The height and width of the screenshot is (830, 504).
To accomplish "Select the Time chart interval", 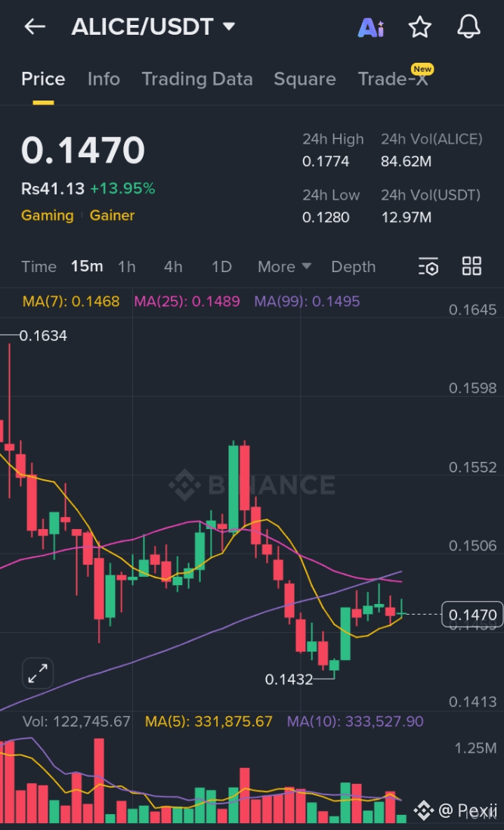I will click(x=39, y=266).
